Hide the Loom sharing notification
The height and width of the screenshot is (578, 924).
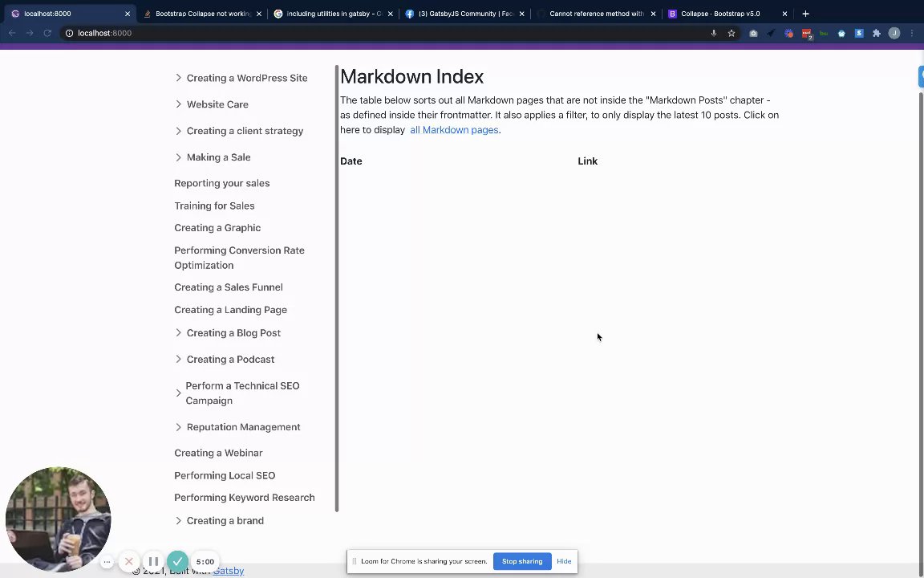[x=564, y=561]
